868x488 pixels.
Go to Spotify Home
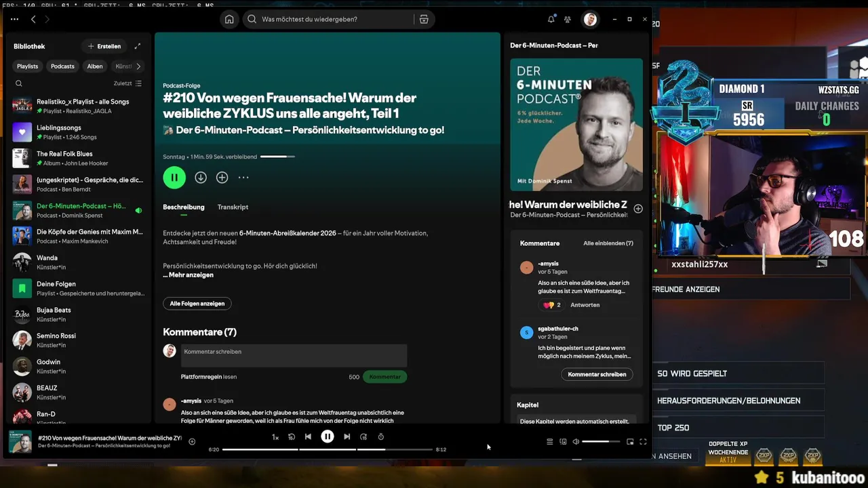pos(229,19)
